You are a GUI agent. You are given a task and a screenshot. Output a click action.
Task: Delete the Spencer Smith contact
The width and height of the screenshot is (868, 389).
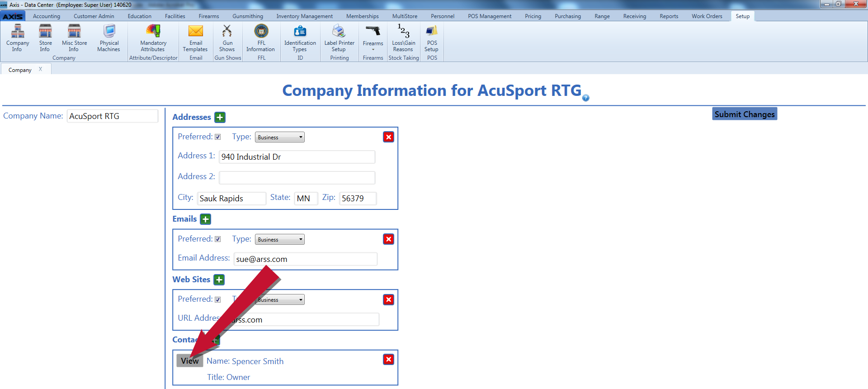click(x=388, y=360)
